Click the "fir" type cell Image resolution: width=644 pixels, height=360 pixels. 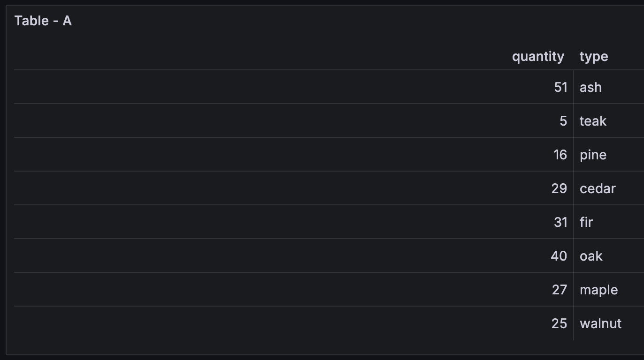(586, 222)
